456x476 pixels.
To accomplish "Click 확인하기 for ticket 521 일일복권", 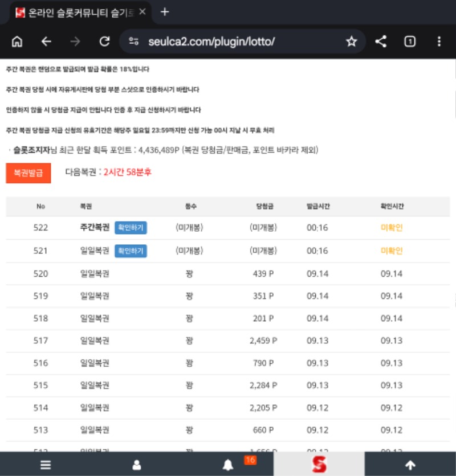I will [x=131, y=251].
